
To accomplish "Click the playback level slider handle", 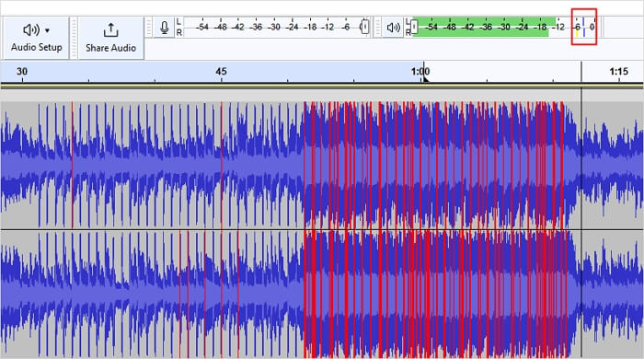I will coord(414,27).
